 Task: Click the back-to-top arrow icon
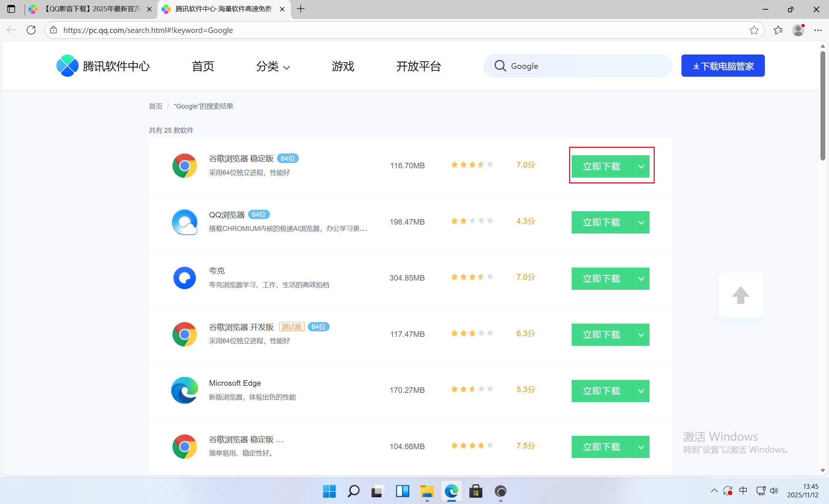tap(740, 295)
